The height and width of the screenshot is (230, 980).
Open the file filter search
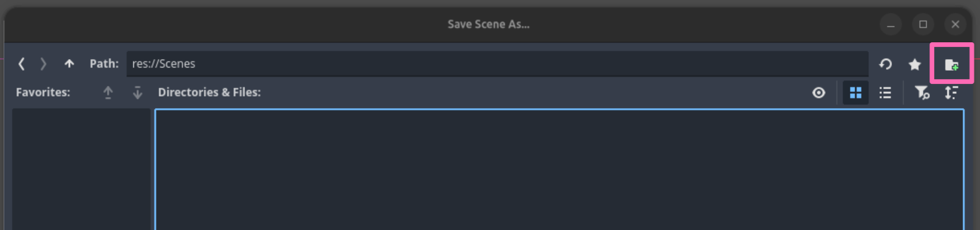pos(922,93)
